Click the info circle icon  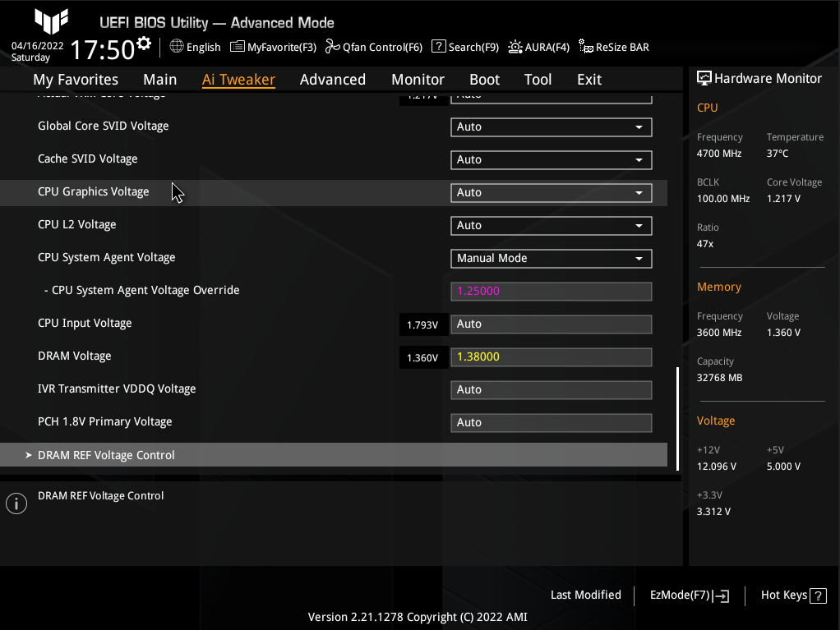(16, 504)
